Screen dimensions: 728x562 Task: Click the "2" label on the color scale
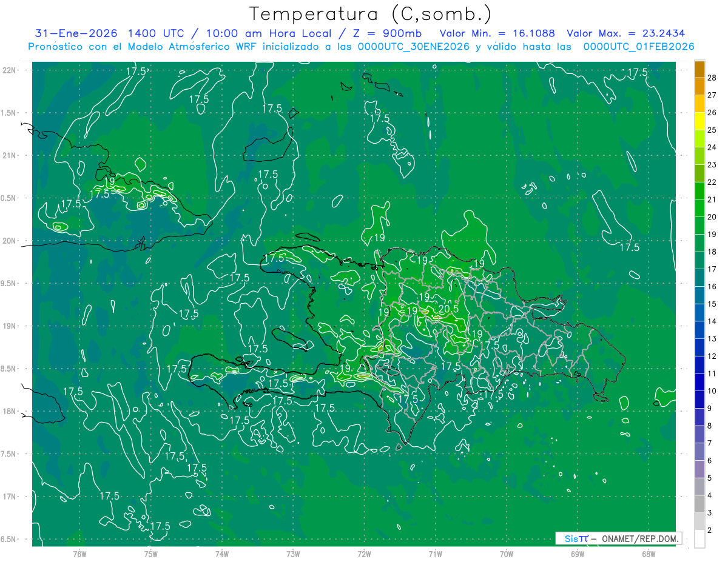710,530
